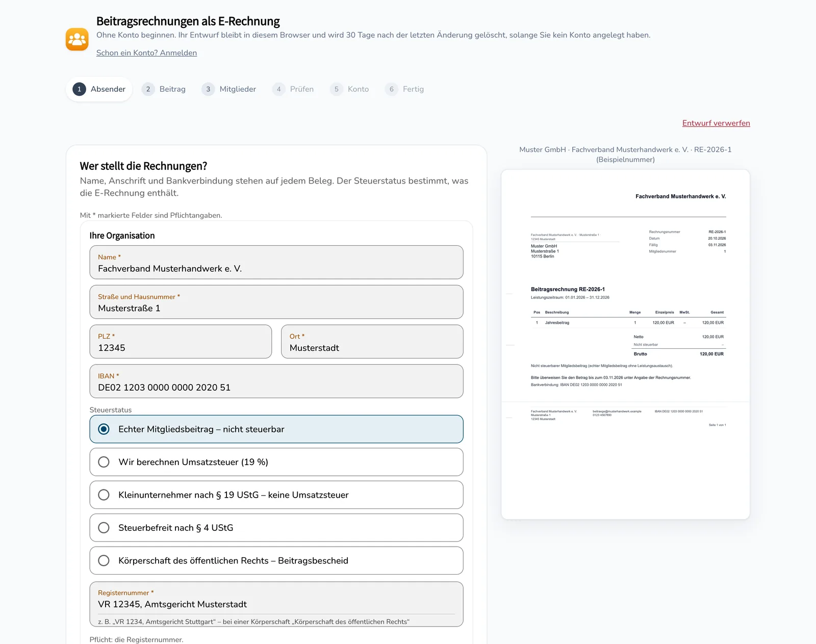Open step 4 Prüfen

pos(293,89)
